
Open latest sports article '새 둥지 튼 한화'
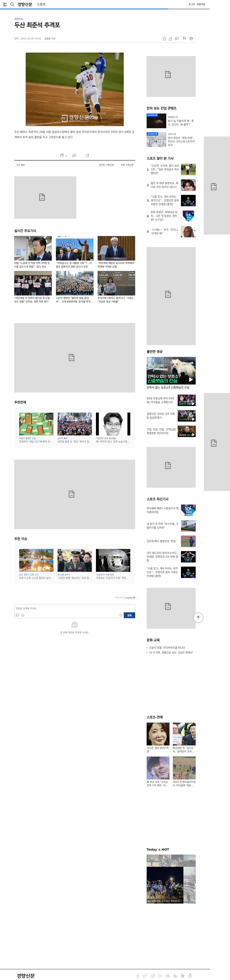click(x=171, y=526)
